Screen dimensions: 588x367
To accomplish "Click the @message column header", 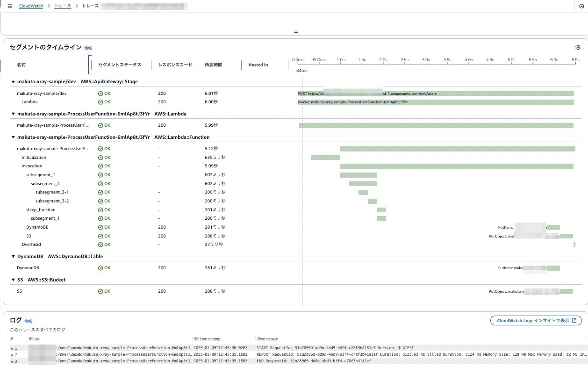I will click(268, 339).
